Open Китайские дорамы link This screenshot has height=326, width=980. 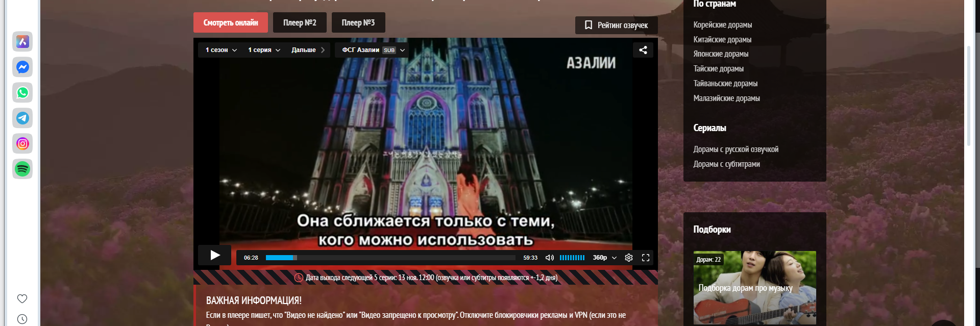722,39
